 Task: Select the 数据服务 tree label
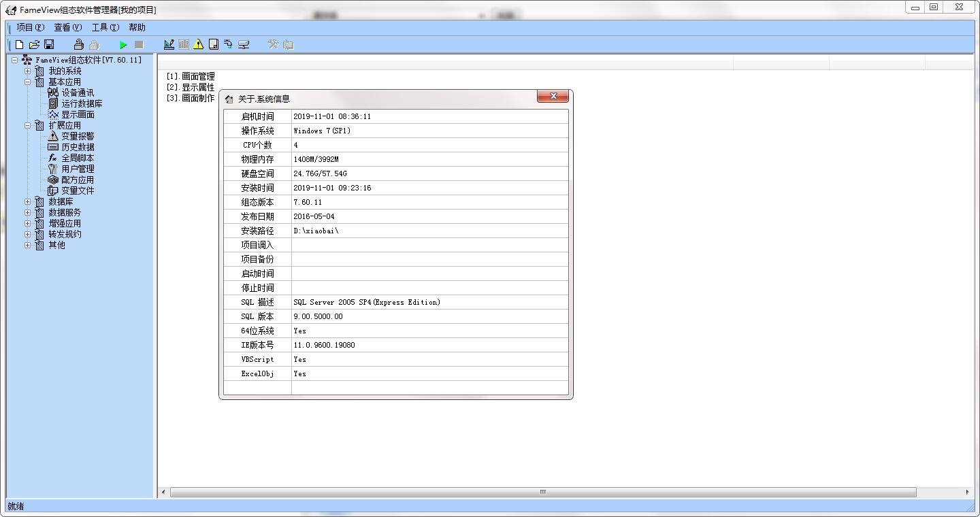tap(65, 212)
